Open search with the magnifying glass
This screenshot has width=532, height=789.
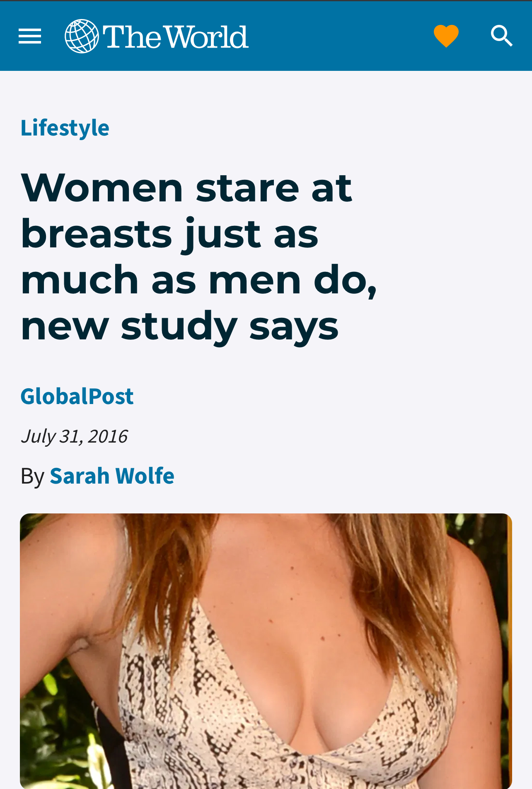pyautogui.click(x=502, y=36)
